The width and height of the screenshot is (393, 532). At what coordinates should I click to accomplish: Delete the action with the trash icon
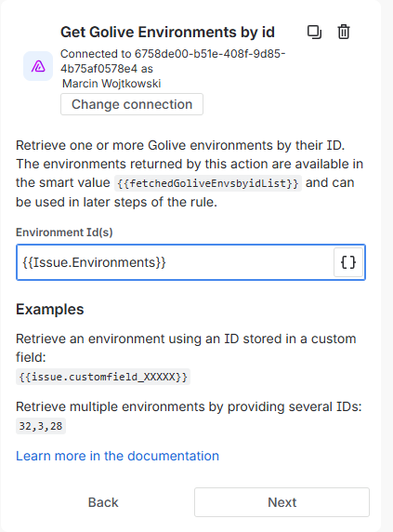pyautogui.click(x=344, y=33)
